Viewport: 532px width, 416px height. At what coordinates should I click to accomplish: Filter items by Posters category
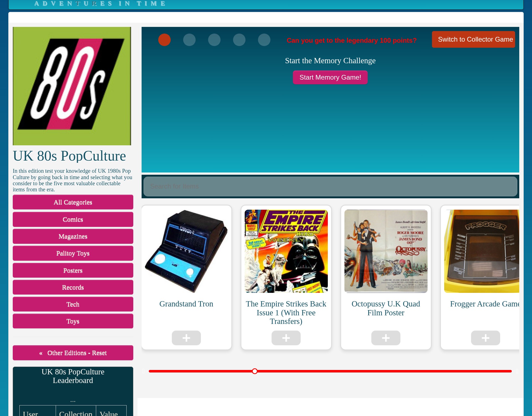73,270
